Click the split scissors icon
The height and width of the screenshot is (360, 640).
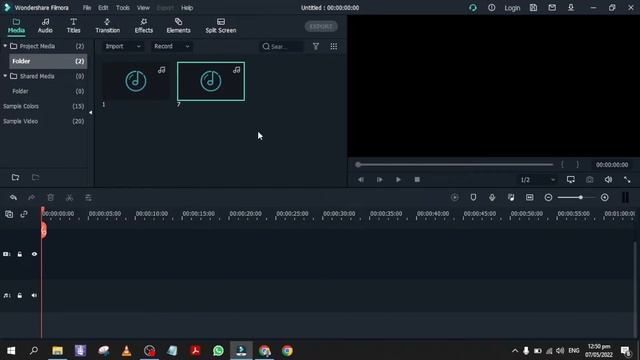coord(69,198)
